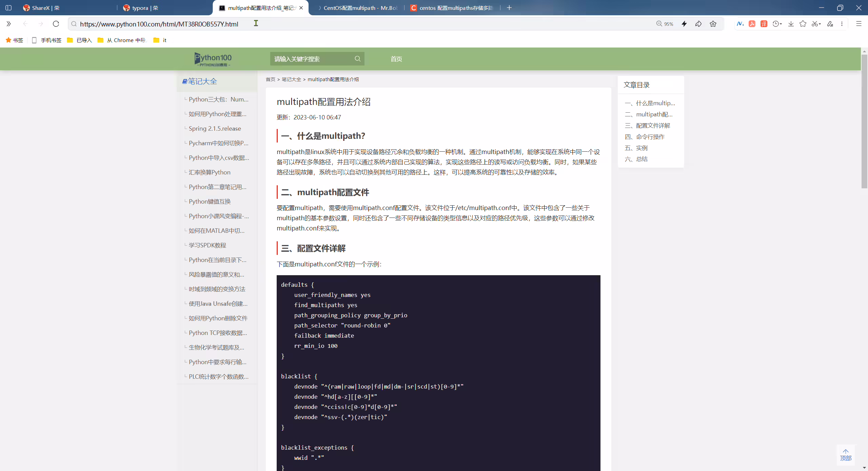The image size is (868, 471).
Task: Open the 从 Chrome 中导 bookmark folder
Action: 121,40
